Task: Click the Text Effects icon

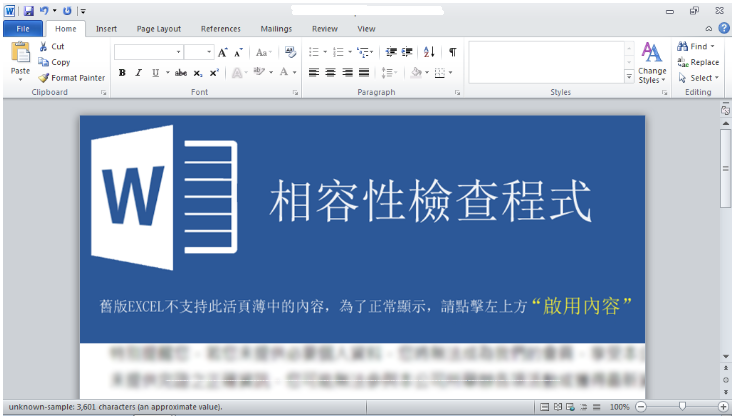Action: tap(237, 73)
